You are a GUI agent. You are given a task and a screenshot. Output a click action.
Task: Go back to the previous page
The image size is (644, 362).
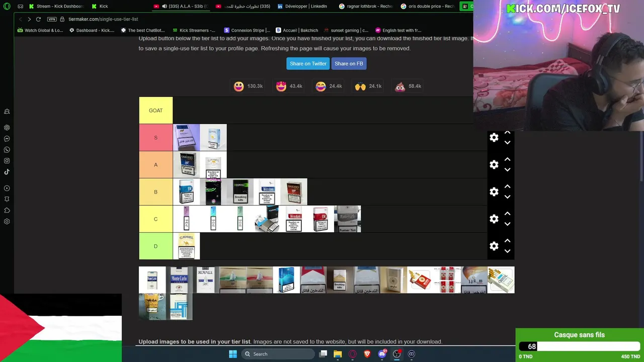20,19
